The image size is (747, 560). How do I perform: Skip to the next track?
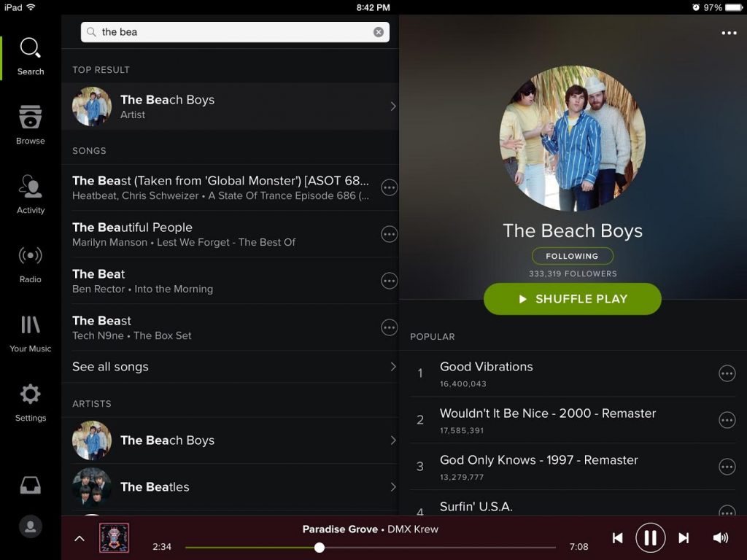point(684,538)
